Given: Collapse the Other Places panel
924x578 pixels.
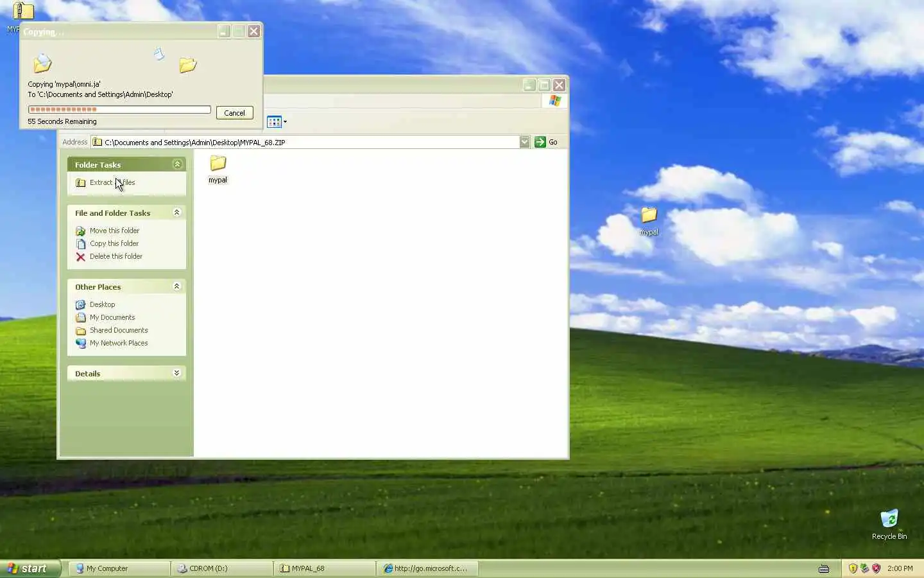Looking at the screenshot, I should click(177, 286).
